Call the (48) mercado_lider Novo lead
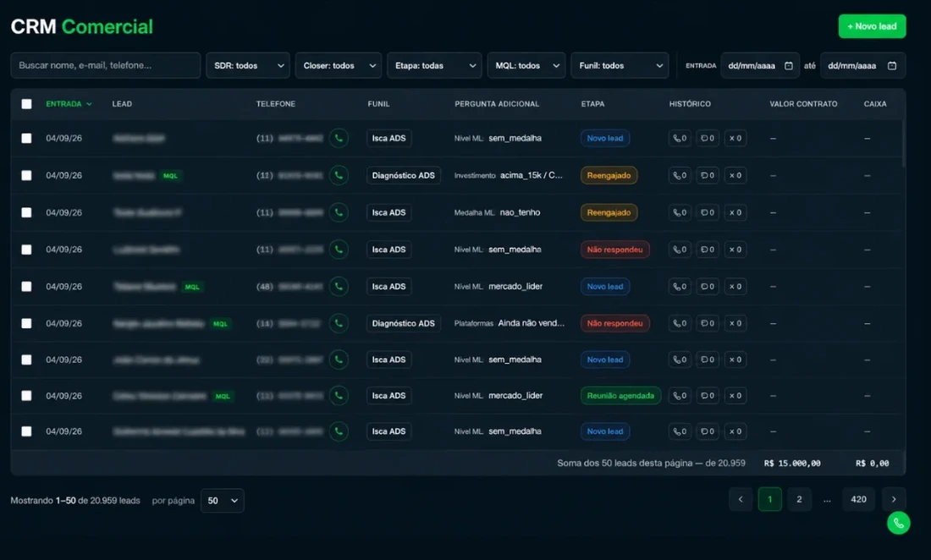The height and width of the screenshot is (560, 931). [x=339, y=287]
